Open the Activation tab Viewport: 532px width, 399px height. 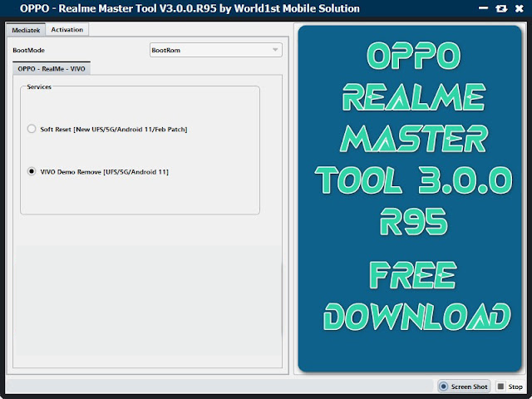click(x=67, y=30)
